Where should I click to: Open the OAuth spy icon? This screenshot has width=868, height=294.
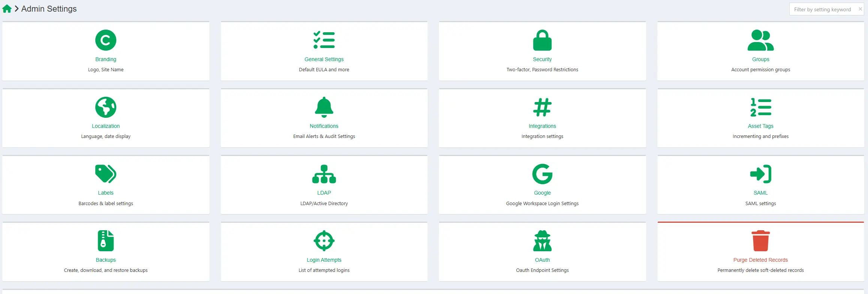point(542,241)
